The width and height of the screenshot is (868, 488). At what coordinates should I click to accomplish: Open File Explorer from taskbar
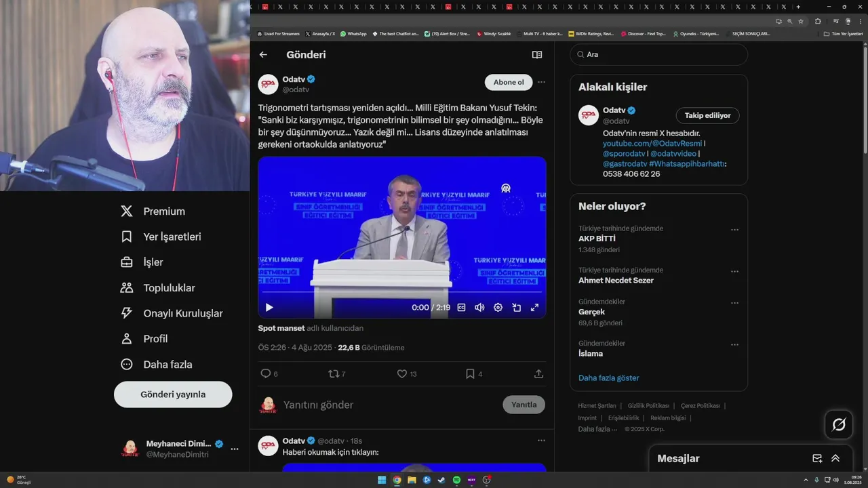pos(412,480)
